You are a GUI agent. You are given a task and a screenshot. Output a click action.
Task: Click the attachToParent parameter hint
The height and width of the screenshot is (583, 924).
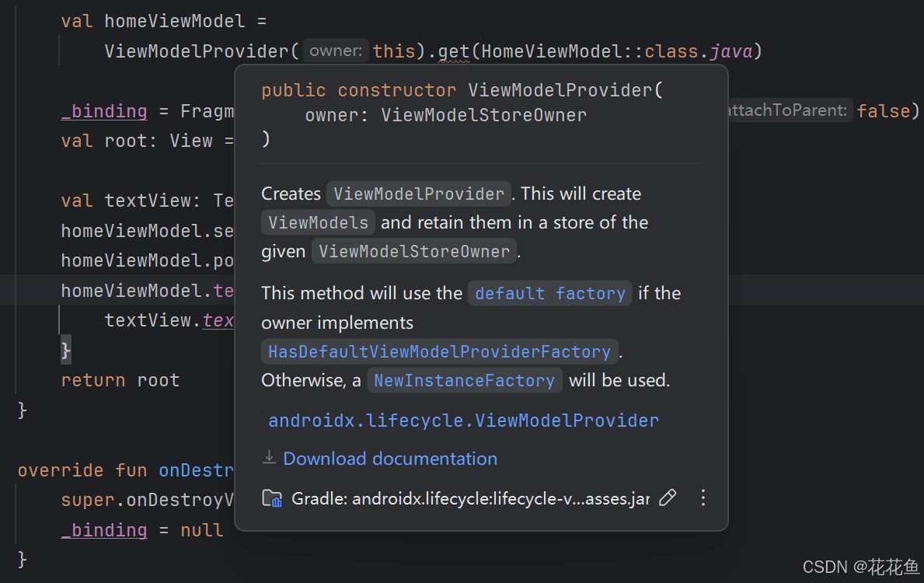point(790,110)
